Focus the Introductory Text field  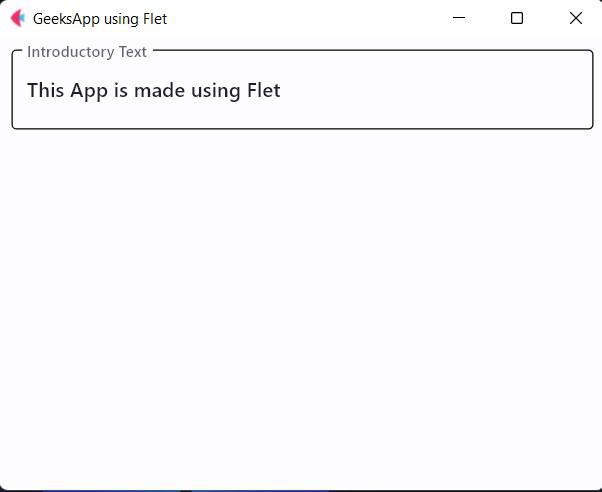[x=303, y=89]
